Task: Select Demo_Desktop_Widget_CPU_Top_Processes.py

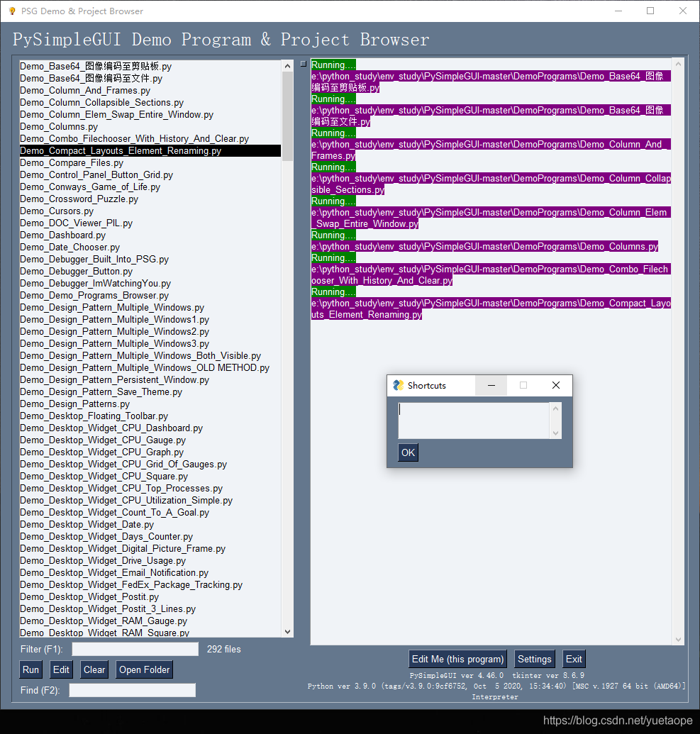Action: click(150, 488)
